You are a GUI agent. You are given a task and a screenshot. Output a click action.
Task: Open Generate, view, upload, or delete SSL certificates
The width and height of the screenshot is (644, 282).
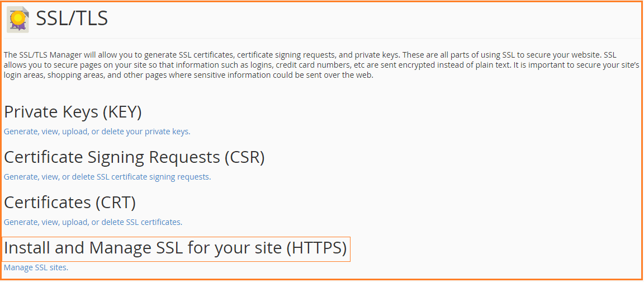coord(93,222)
